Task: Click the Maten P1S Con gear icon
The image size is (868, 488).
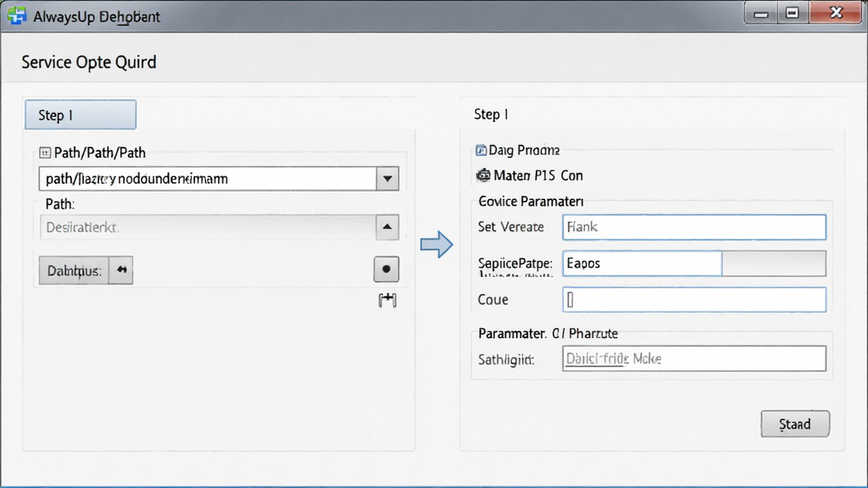Action: click(x=483, y=175)
